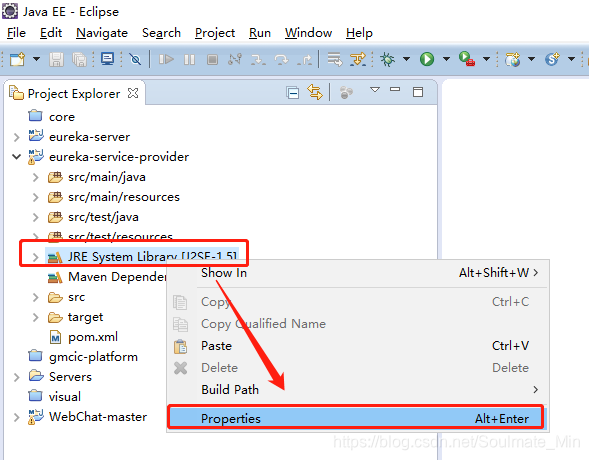This screenshot has height=460, width=589.
Task: Expand the JRE System Library node
Action: point(35,257)
